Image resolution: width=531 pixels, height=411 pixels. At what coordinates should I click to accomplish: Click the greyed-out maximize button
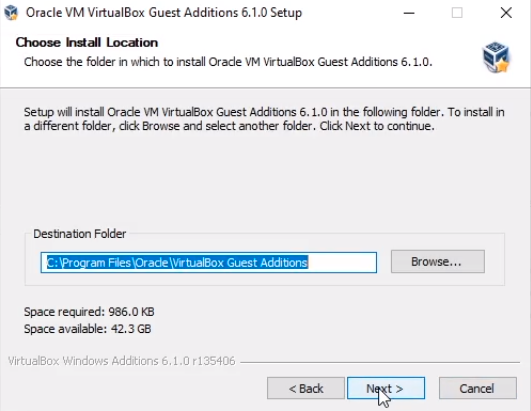(457, 13)
